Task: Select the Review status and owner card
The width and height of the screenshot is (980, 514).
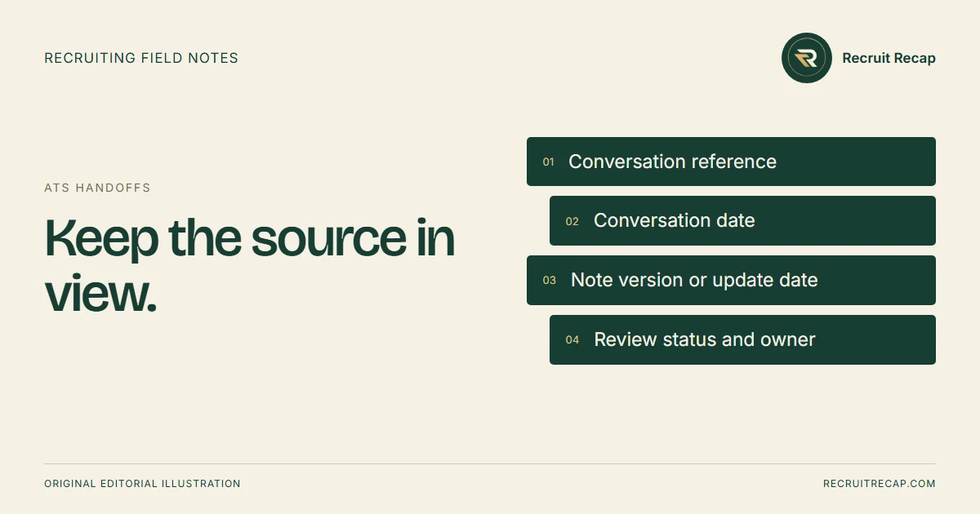Action: (742, 339)
